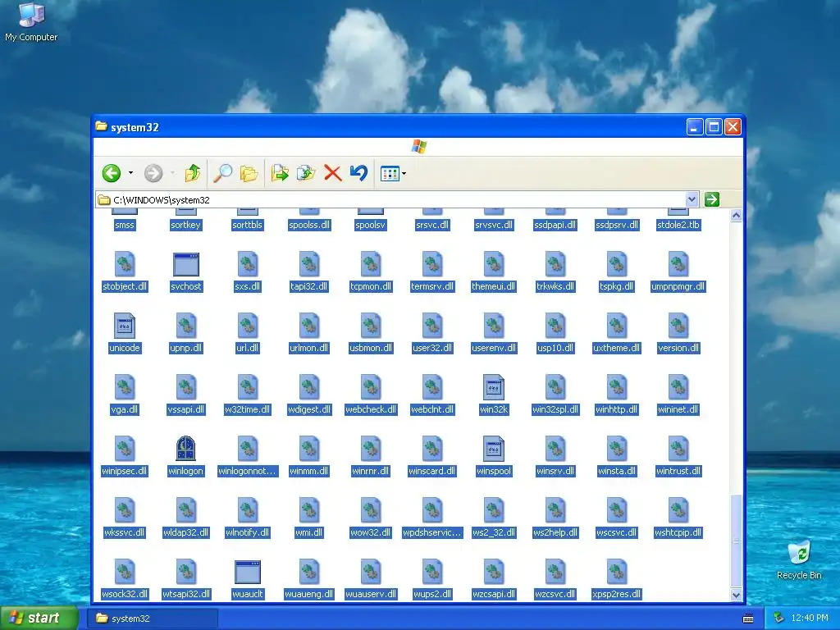Select the svchost application icon

(x=186, y=265)
